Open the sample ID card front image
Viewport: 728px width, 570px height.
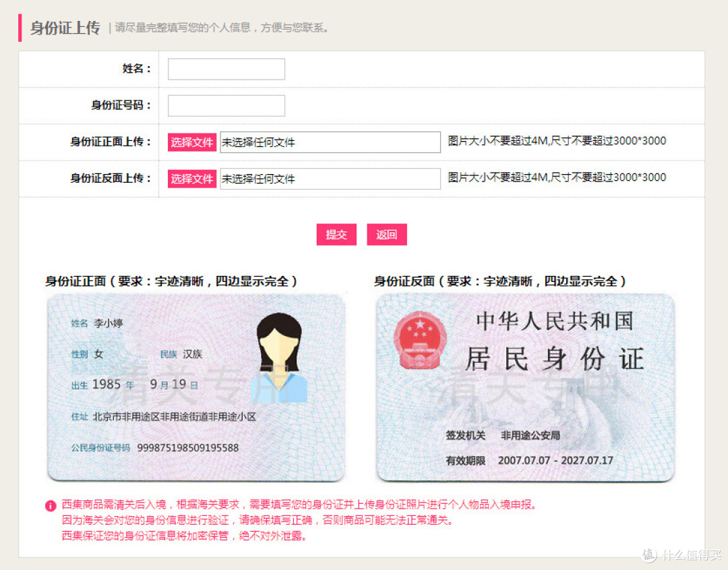[x=196, y=387]
